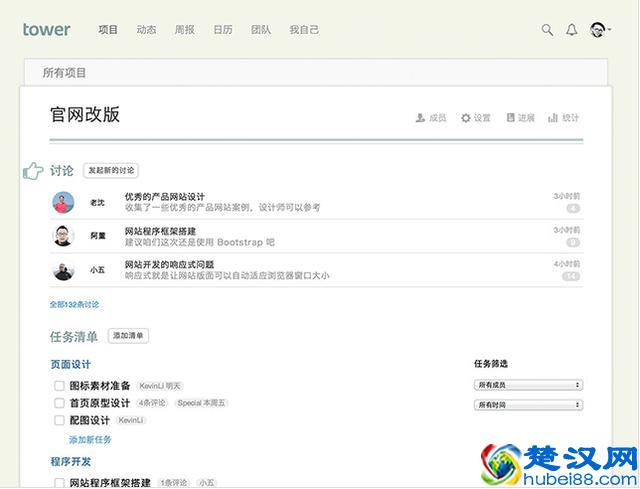Check the 图标素材准备 task checkbox
The width and height of the screenshot is (640, 489).
pos(59,386)
